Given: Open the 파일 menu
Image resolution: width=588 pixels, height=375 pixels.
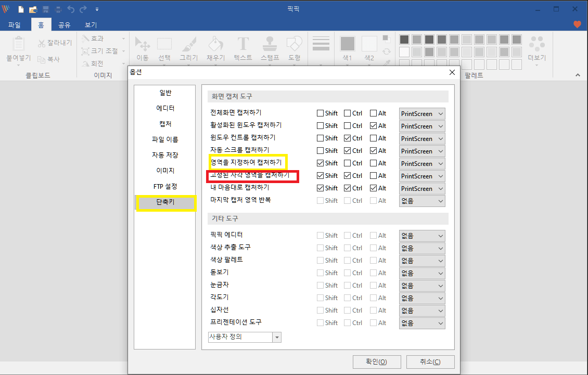Looking at the screenshot, I should coord(15,24).
